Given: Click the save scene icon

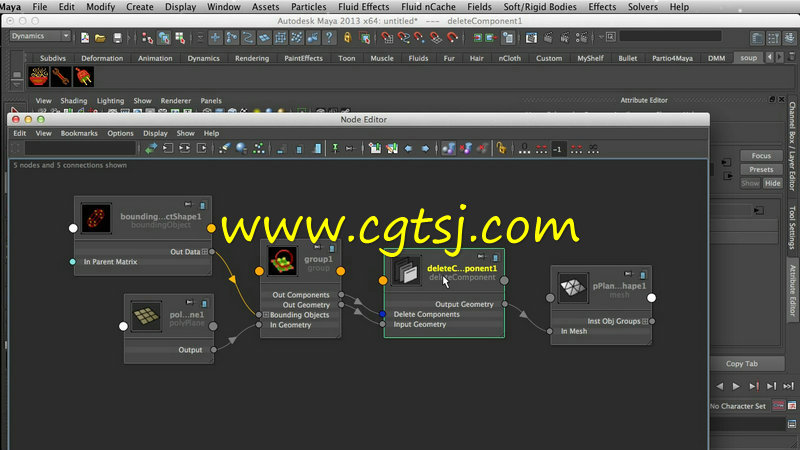Looking at the screenshot, I should pyautogui.click(x=117, y=38).
